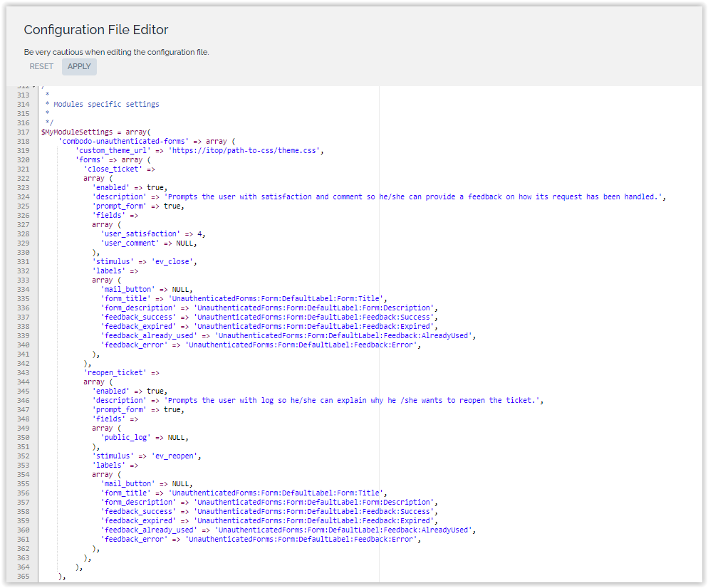Click the 'combodo-unauthenticated-forms' key
Screen dimensions: 708x588
click(x=124, y=141)
